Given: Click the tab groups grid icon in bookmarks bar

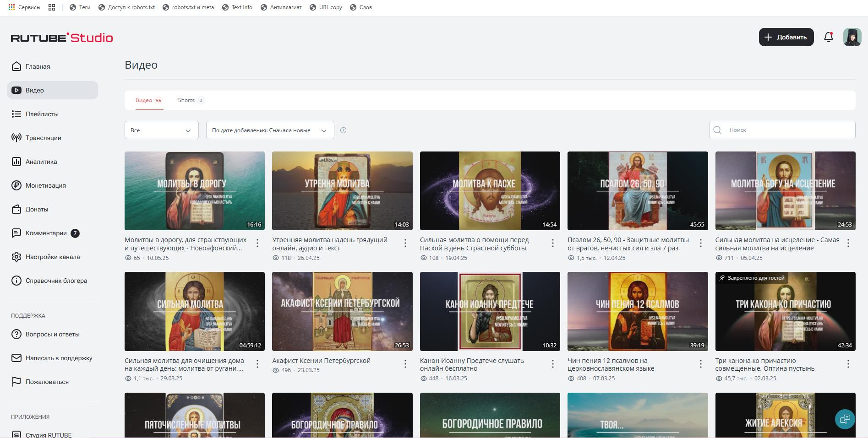Looking at the screenshot, I should pyautogui.click(x=52, y=7).
